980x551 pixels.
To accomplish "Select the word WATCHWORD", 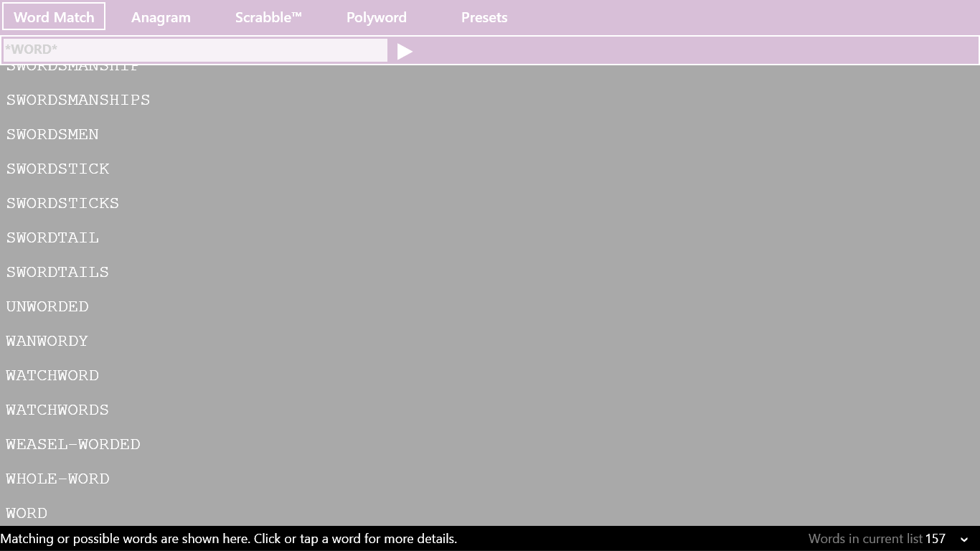I will point(52,375).
